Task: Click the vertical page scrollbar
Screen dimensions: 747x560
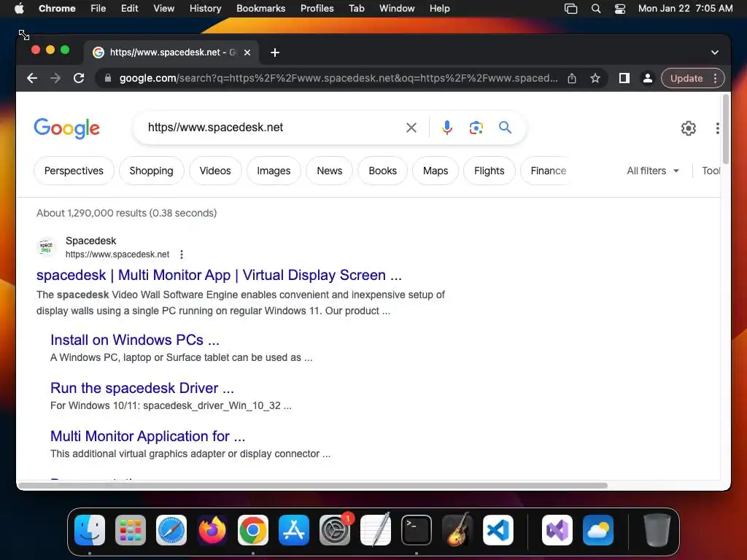Action: click(726, 128)
